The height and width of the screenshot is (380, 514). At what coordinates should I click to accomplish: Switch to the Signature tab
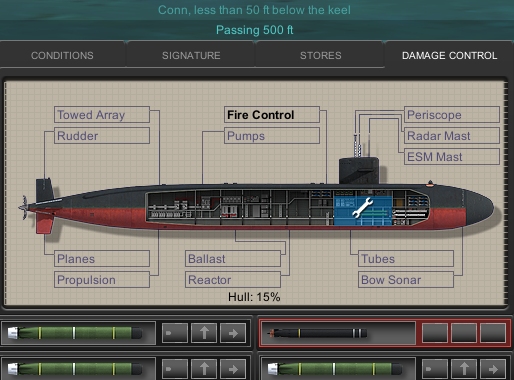191,55
